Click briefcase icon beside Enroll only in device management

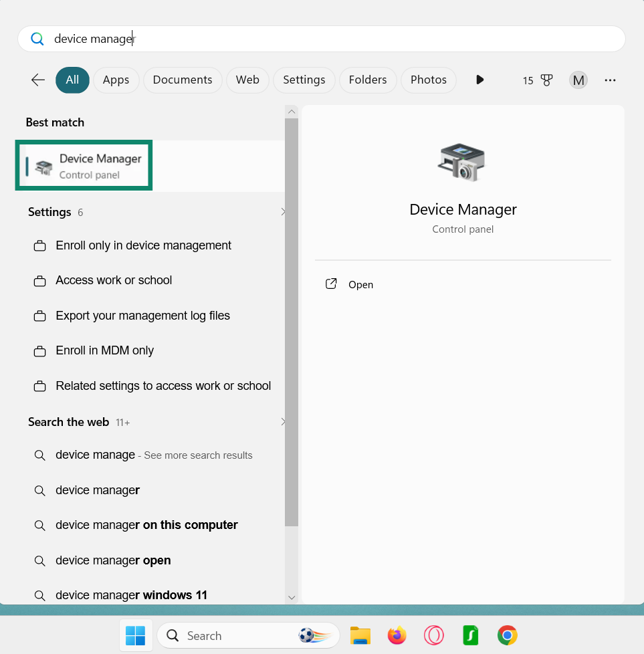pyautogui.click(x=39, y=245)
